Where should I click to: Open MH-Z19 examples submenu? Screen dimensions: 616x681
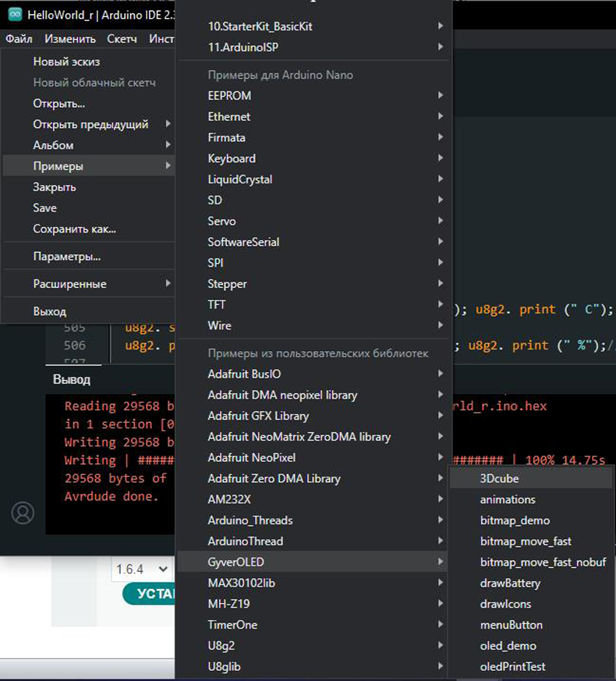click(x=313, y=604)
